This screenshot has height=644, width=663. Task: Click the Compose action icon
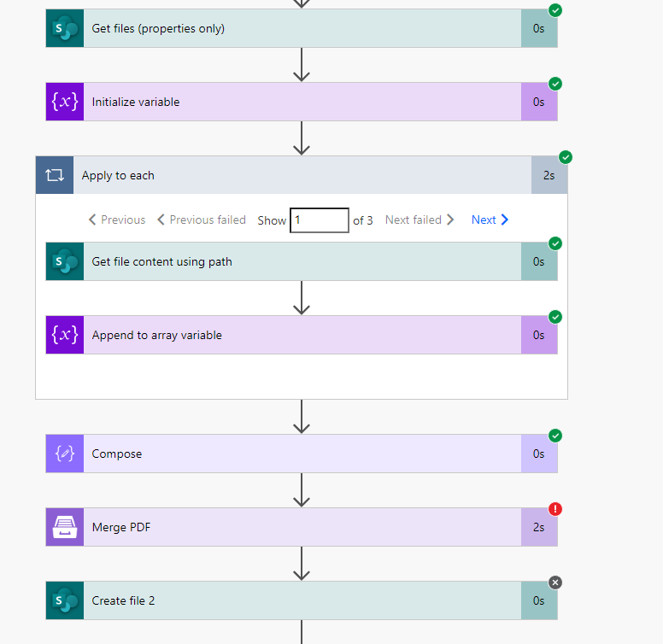click(x=65, y=454)
